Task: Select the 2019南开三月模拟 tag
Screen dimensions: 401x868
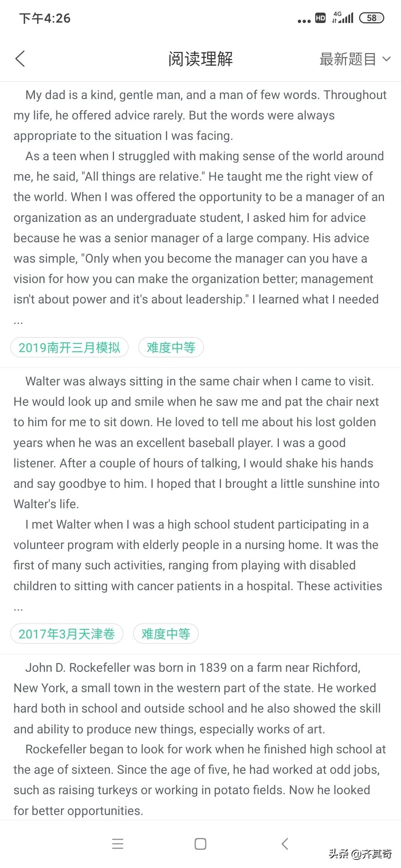Action: pos(69,348)
